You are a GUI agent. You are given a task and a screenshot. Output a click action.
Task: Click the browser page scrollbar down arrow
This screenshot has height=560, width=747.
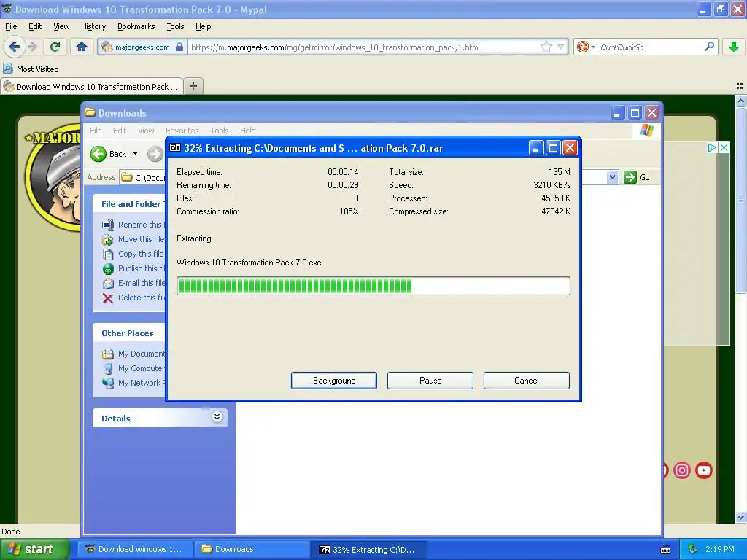tap(740, 518)
